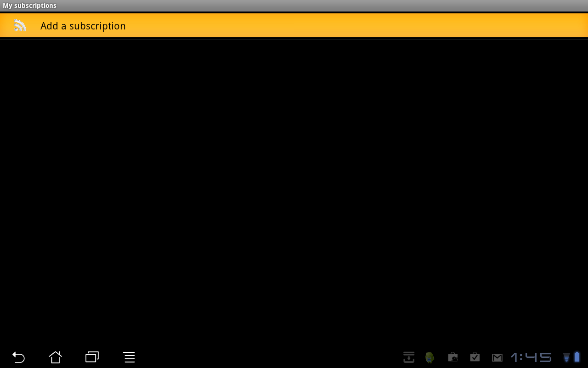Viewport: 588px width, 368px height.
Task: Click the 1:45 system clock
Action: click(531, 357)
